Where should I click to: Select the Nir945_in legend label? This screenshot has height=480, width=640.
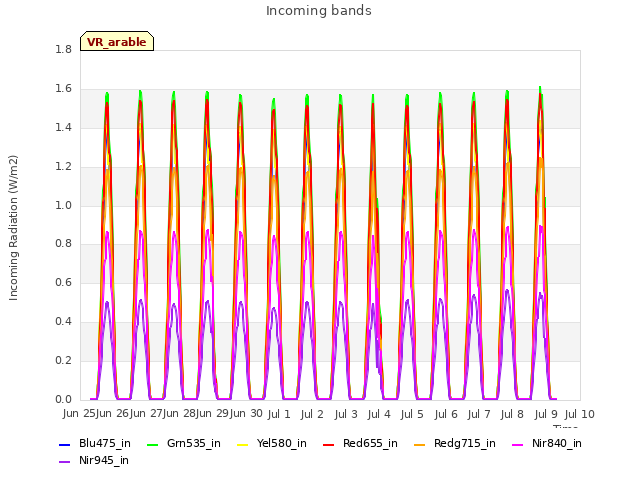(x=104, y=460)
